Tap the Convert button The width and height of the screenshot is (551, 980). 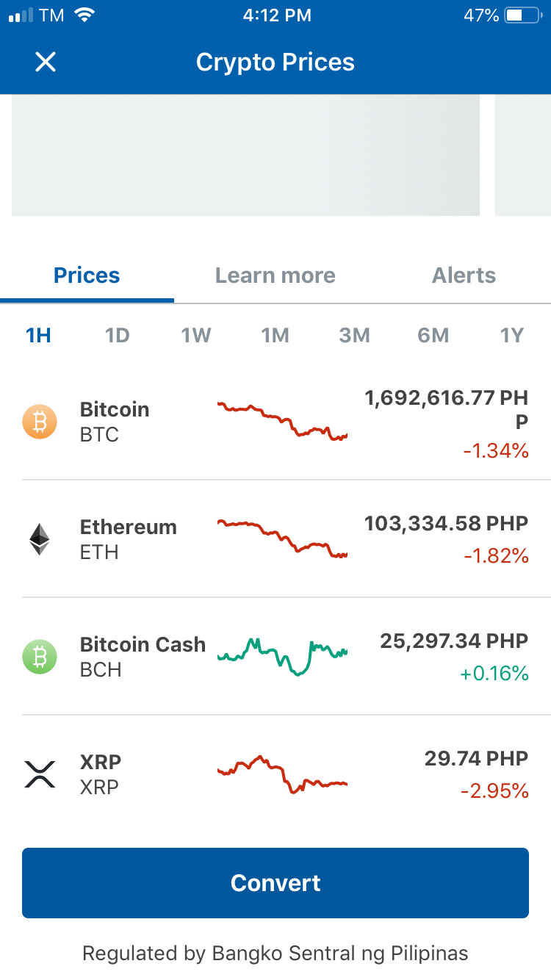(x=275, y=883)
